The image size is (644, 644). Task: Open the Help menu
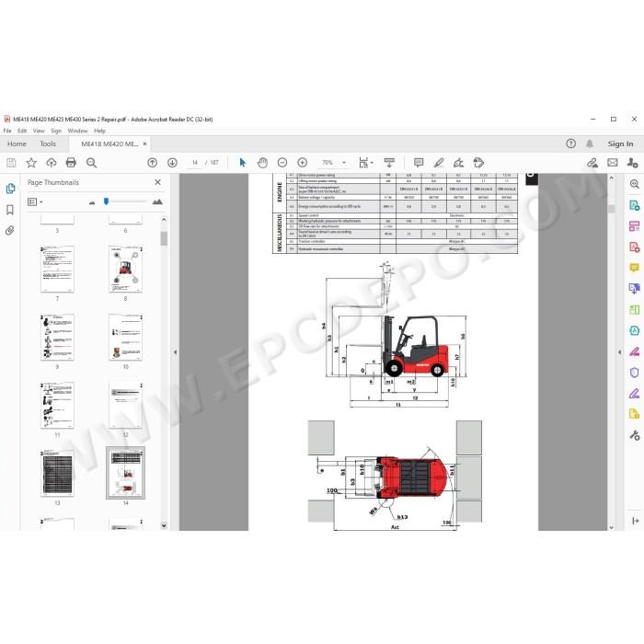99,131
